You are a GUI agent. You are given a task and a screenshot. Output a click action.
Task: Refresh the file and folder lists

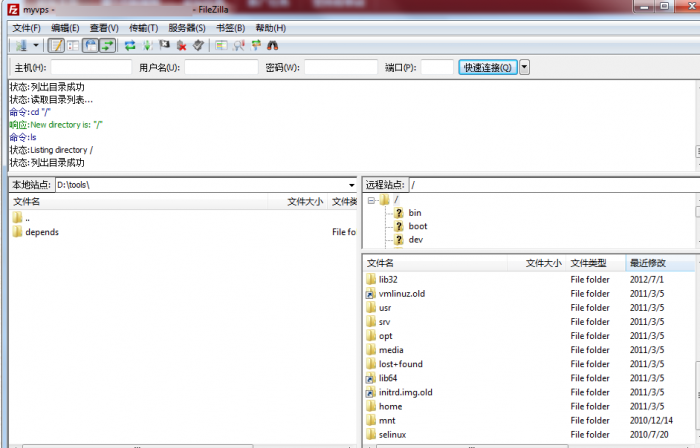click(x=130, y=46)
